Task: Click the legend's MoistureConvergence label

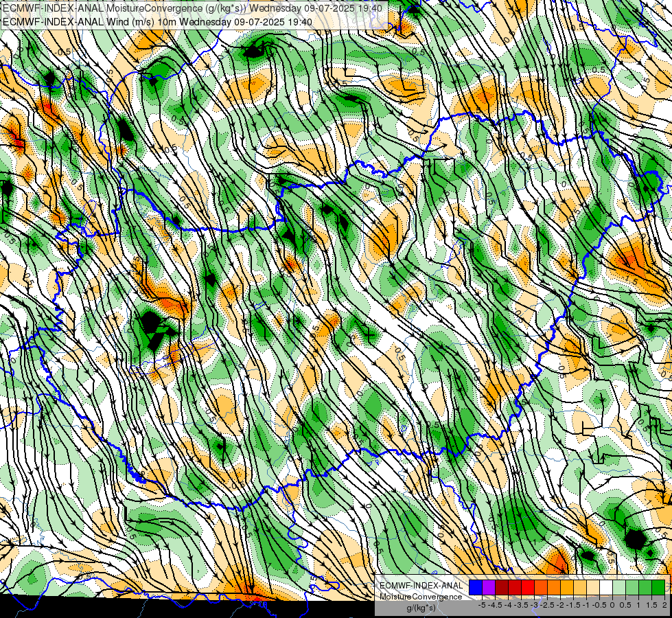Action: 421,597
